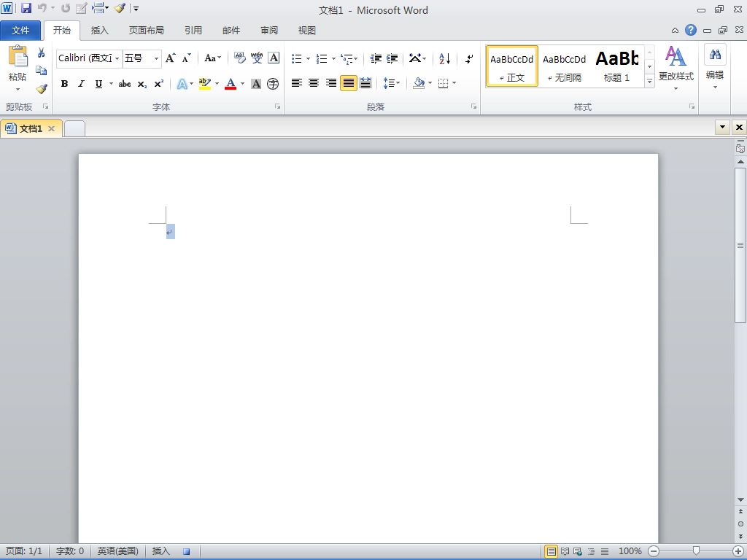Switch to the 插入 tab
This screenshot has width=747, height=560.
coord(99,30)
